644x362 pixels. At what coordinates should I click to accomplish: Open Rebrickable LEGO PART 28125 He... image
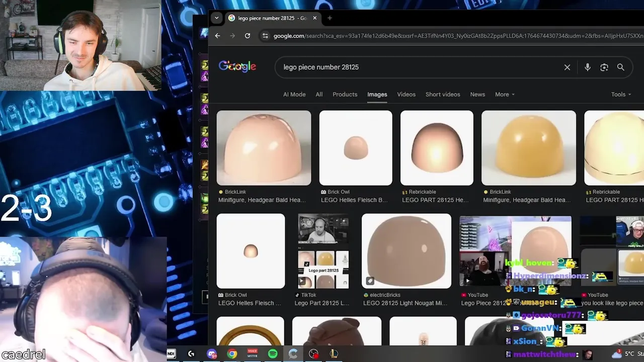(437, 148)
